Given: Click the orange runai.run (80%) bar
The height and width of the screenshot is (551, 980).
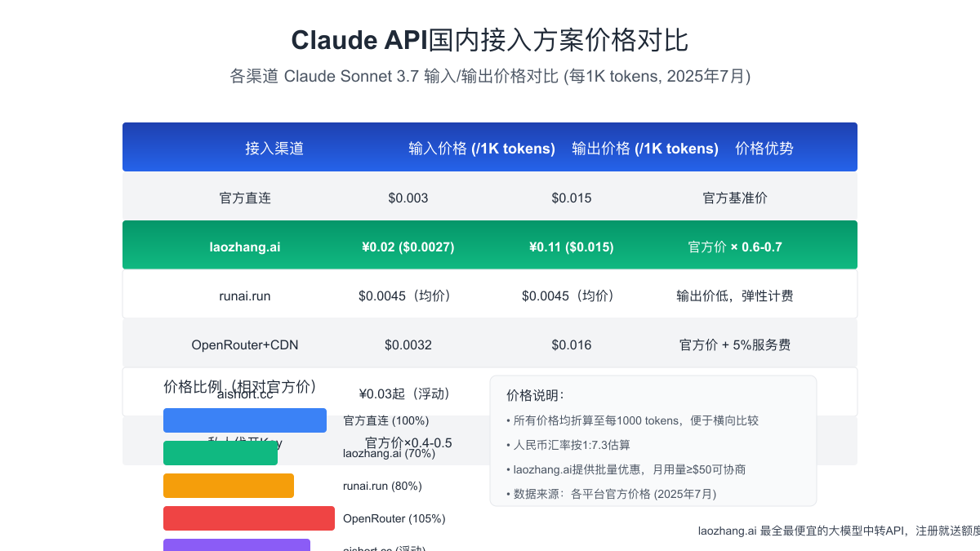Looking at the screenshot, I should click(229, 485).
